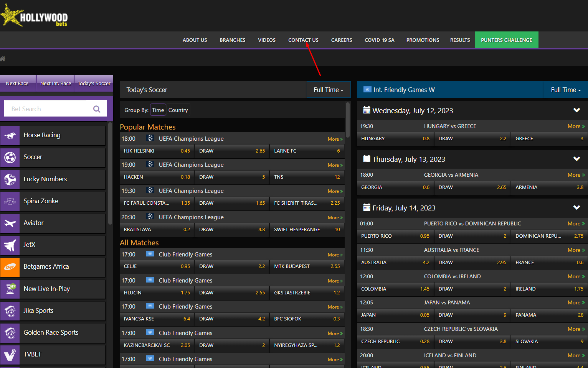588x368 pixels.
Task: Collapse the Thursday, July 13, 2023 section
Action: (x=576, y=159)
